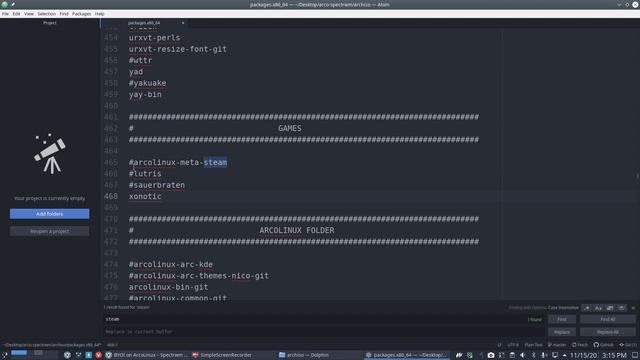Viewport: 640px width, 360px height.
Task: Click the 'urxvt-resize-font-git' line
Action: tap(178, 49)
